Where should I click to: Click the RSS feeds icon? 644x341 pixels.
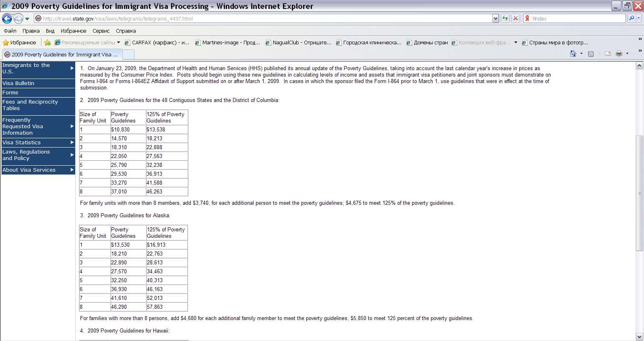[590, 54]
